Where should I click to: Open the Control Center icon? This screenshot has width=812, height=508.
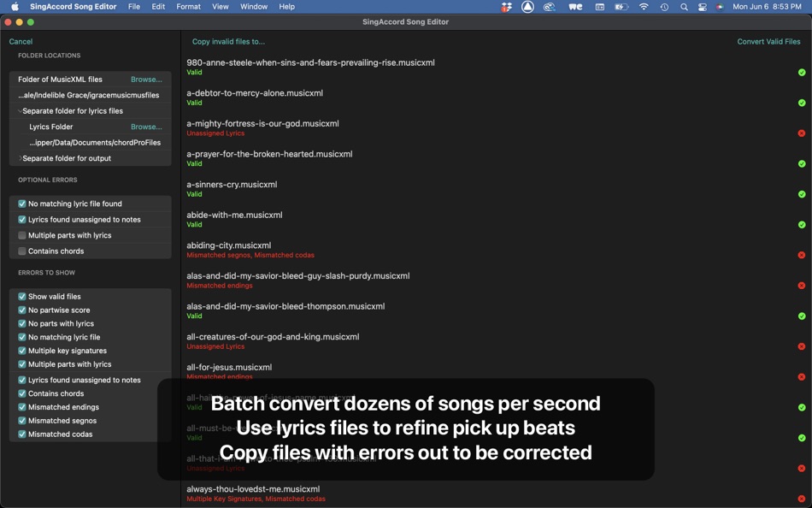(703, 7)
